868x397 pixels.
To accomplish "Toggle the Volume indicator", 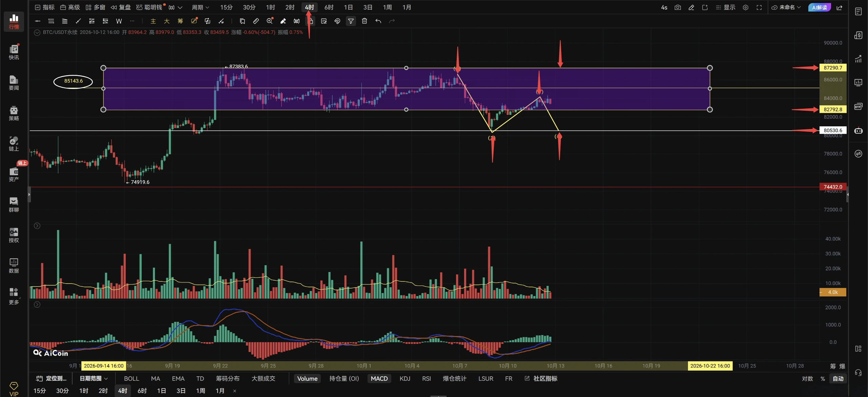I will [307, 379].
